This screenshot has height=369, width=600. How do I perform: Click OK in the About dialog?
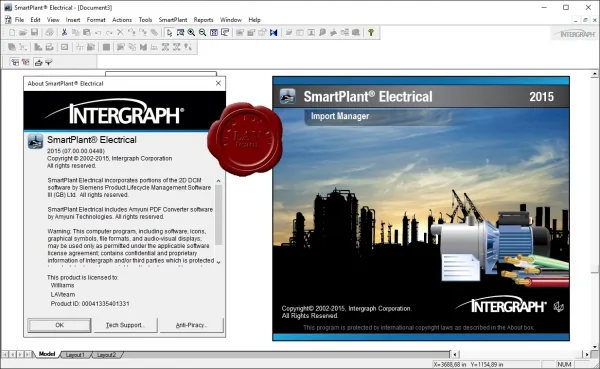(x=59, y=325)
